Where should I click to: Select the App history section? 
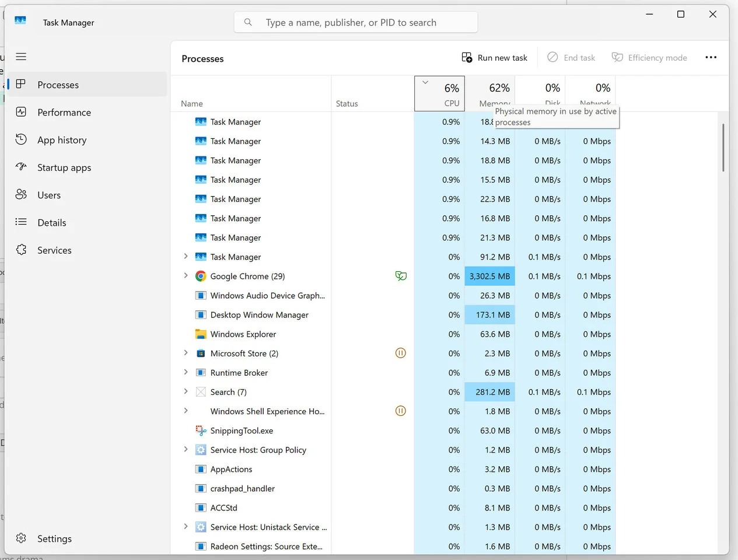click(62, 139)
